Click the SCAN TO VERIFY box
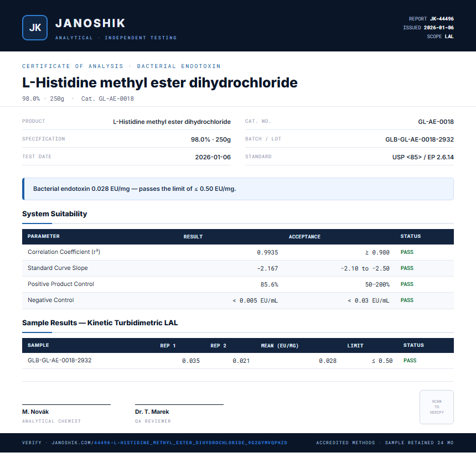The image size is (476, 468). click(437, 407)
